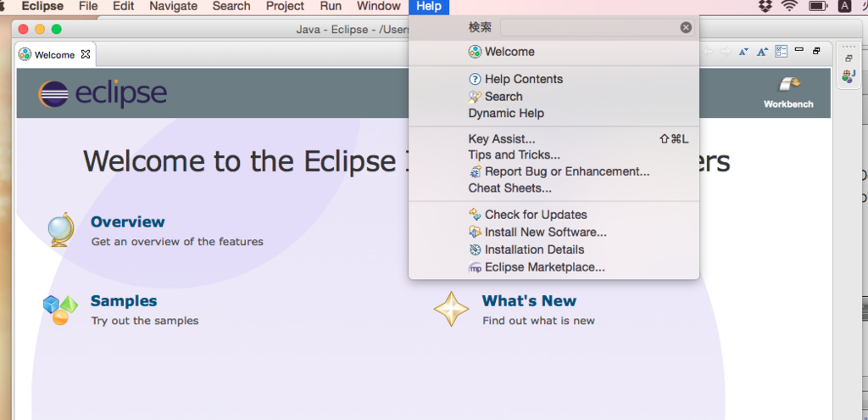This screenshot has height=420, width=868.
Task: Click the customize page icon in toolbar
Action: pos(781,52)
